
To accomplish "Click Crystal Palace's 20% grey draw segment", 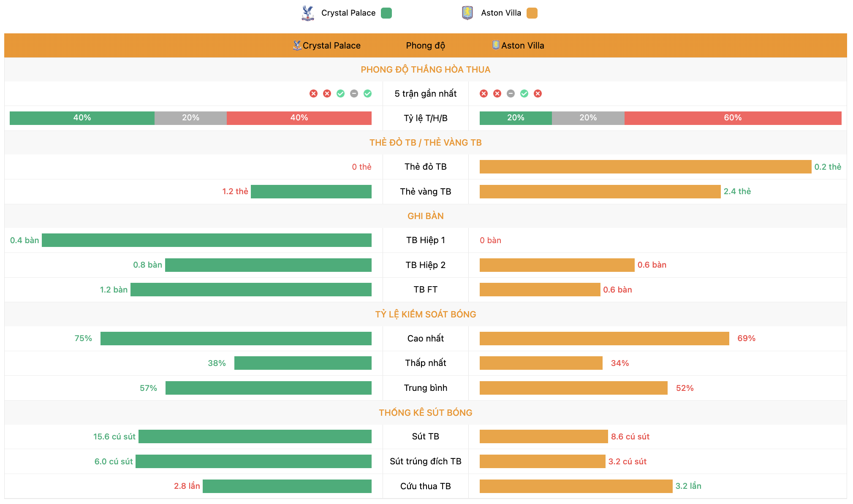I will click(190, 118).
